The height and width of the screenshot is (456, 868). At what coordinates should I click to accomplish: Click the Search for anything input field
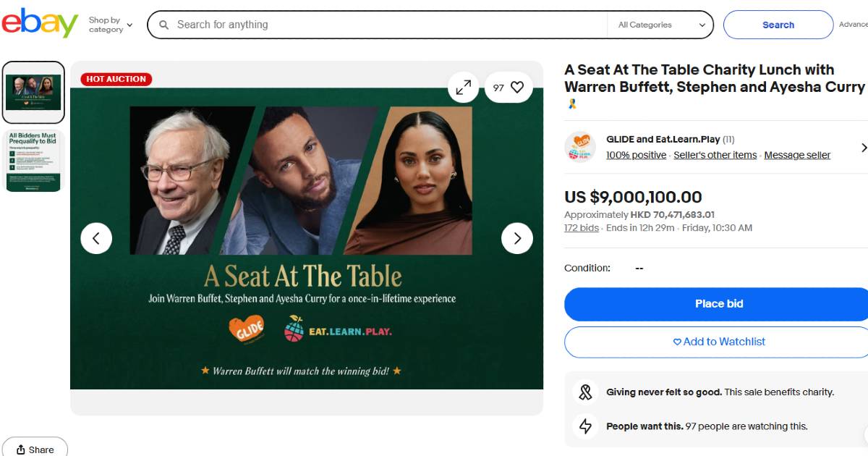[388, 25]
